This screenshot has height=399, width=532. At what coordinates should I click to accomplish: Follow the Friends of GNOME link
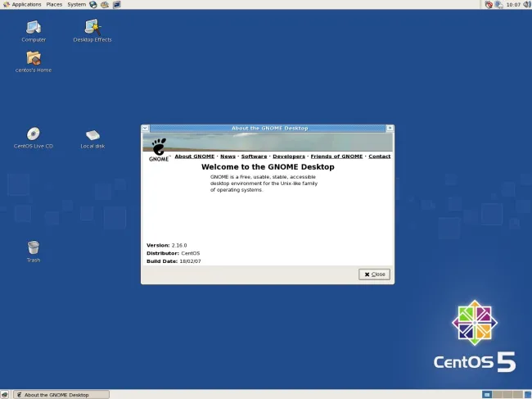point(336,156)
